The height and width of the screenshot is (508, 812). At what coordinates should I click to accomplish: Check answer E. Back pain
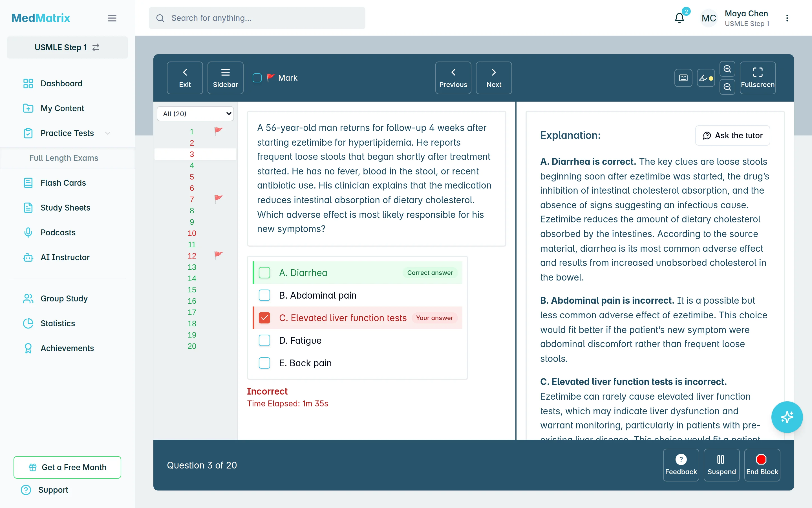(x=264, y=363)
